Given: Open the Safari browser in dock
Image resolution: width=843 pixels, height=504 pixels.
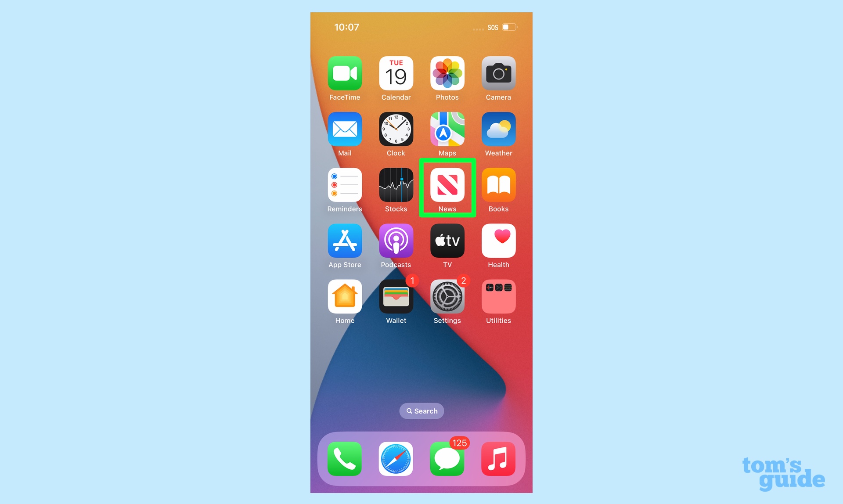Looking at the screenshot, I should 396,458.
